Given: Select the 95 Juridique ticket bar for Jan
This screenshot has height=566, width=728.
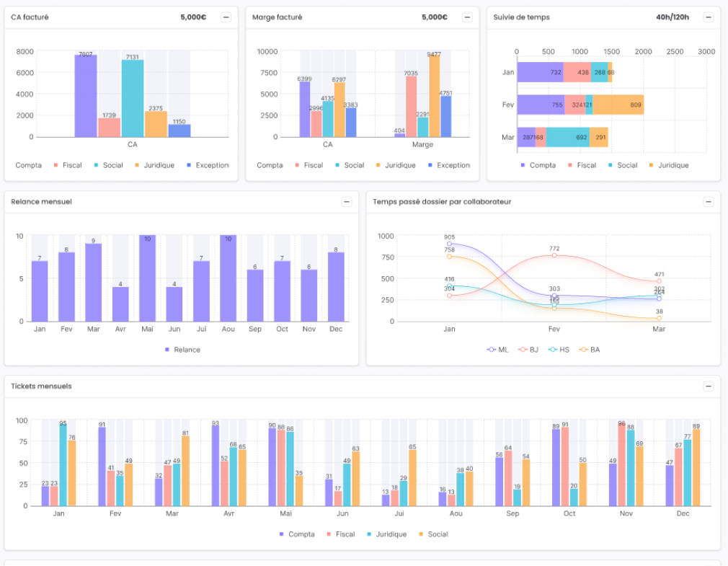Looking at the screenshot, I should (63, 465).
